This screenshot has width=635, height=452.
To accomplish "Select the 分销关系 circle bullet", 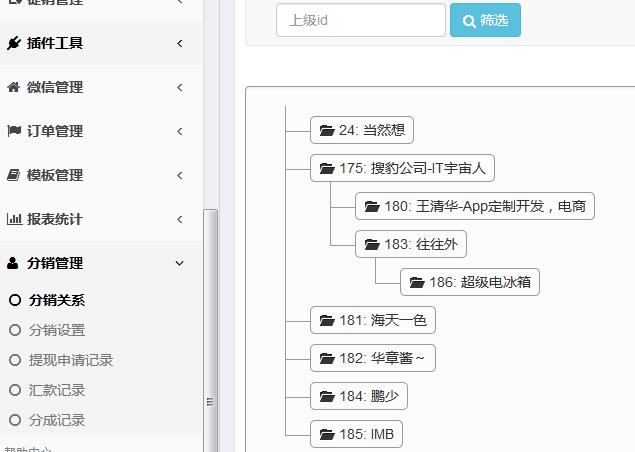I will 14,300.
